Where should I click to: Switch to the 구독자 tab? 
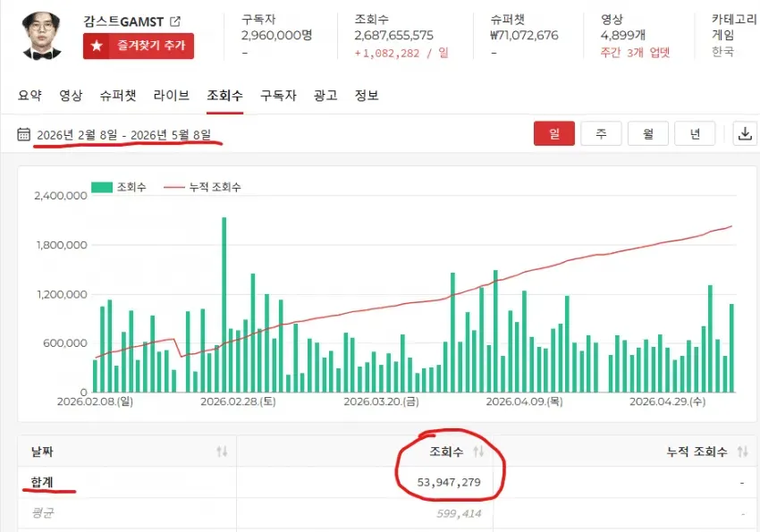click(278, 96)
